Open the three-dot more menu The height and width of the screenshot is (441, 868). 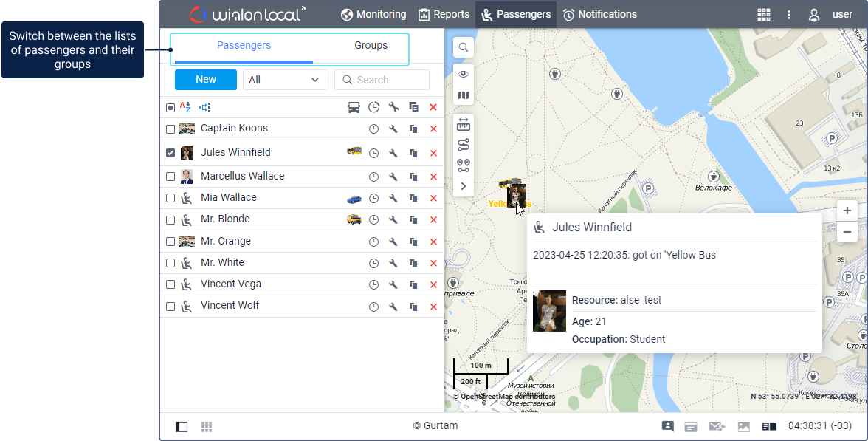click(789, 15)
